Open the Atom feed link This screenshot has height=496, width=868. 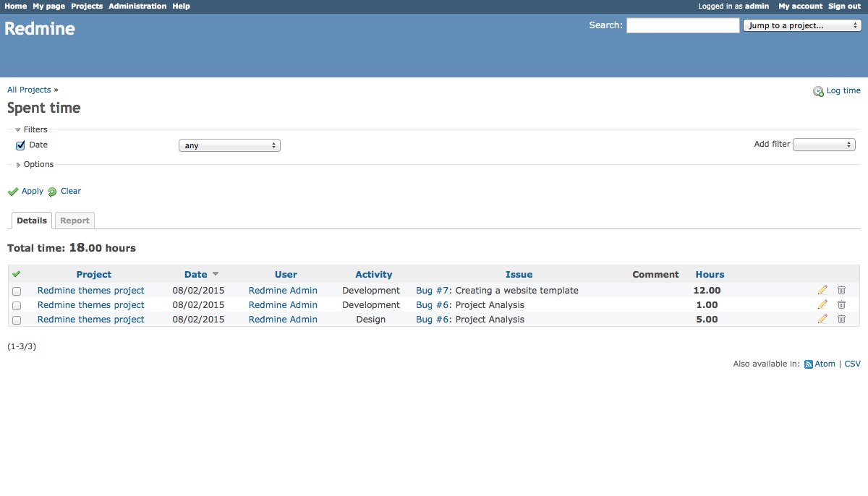[825, 364]
